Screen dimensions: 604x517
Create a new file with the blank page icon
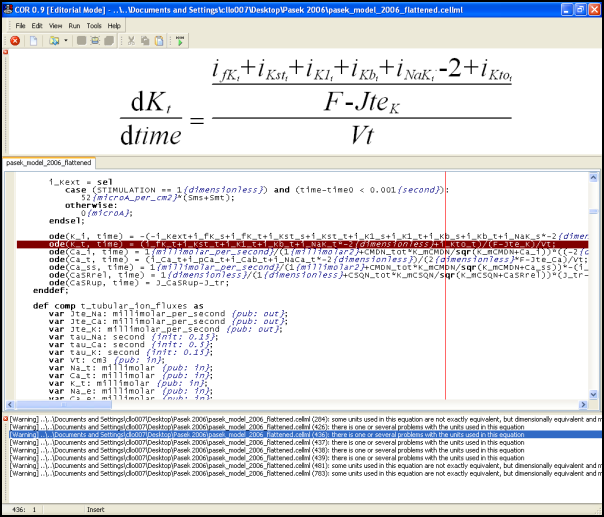[34, 40]
